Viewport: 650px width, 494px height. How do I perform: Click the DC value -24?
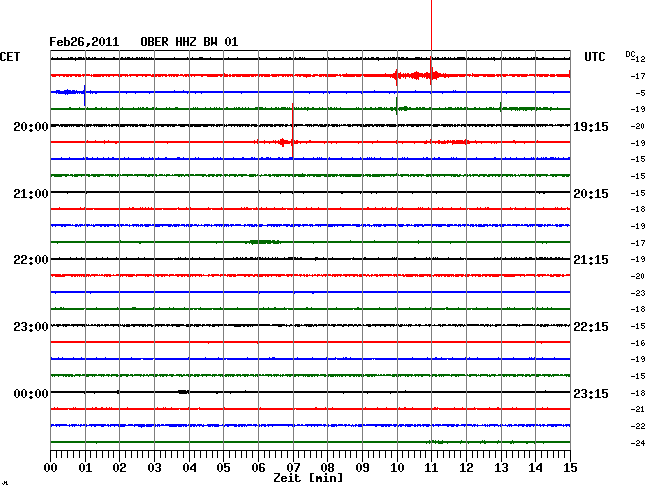click(x=638, y=443)
